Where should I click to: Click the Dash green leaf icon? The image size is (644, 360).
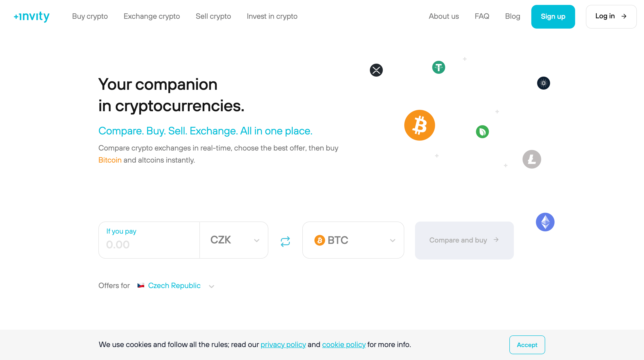point(483,131)
